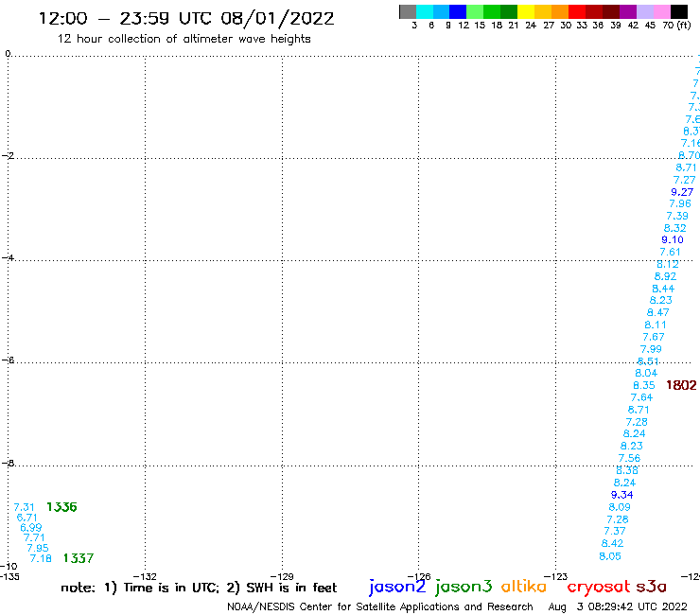The width and height of the screenshot is (700, 615).
Task: Select the cryosat satellite legend label
Action: pyautogui.click(x=599, y=587)
